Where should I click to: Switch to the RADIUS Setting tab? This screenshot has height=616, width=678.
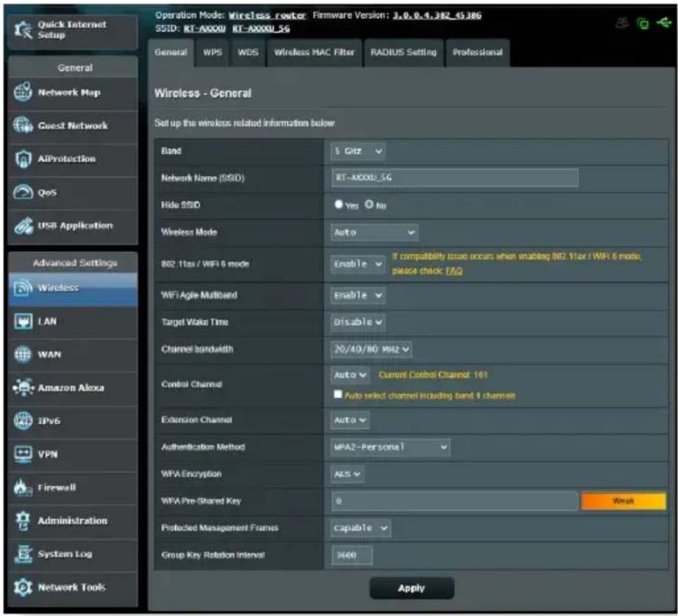click(404, 53)
